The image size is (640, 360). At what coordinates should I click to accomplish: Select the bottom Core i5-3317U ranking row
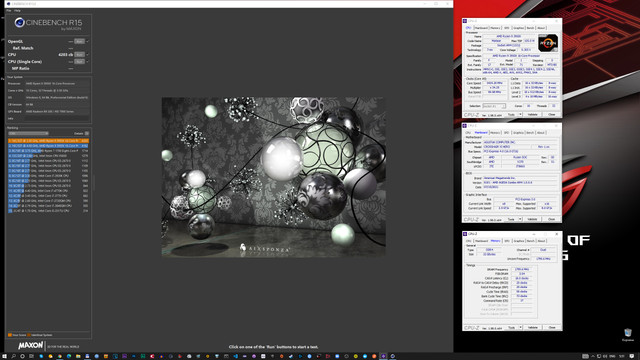[48, 211]
